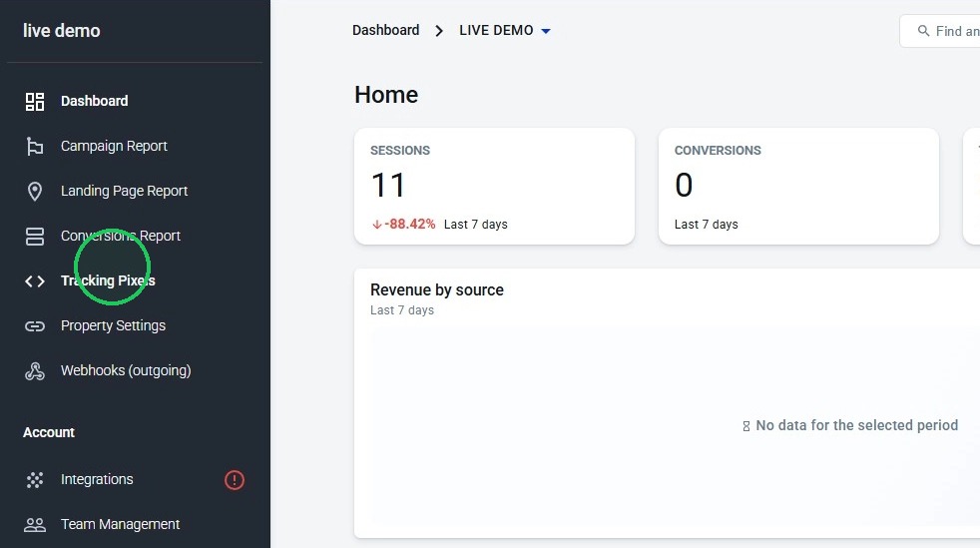Click the Revenue by source heading

coord(437,289)
